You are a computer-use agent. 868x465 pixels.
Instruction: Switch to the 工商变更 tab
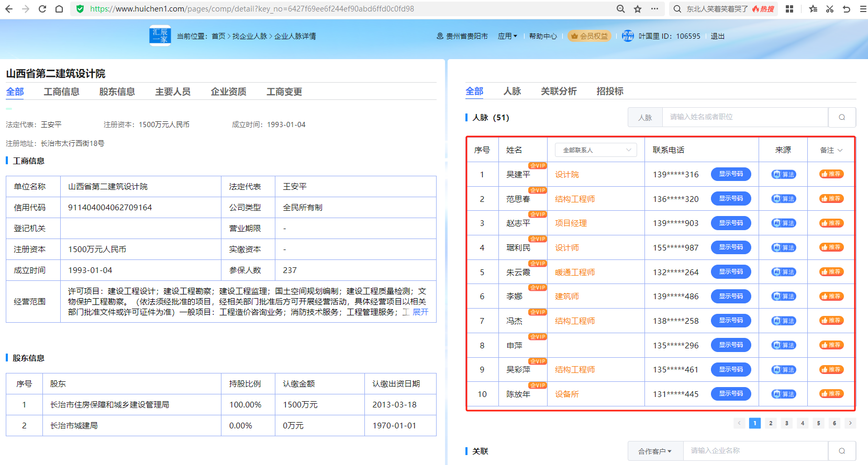(x=284, y=92)
